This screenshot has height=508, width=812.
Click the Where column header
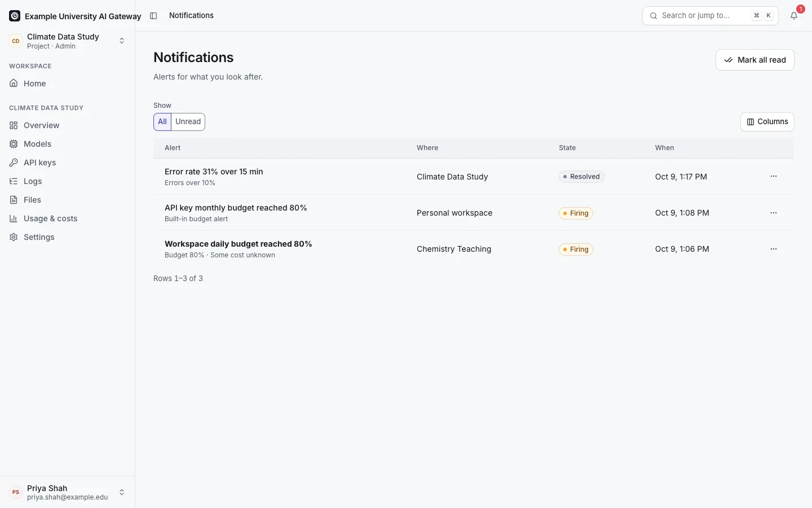tap(427, 148)
